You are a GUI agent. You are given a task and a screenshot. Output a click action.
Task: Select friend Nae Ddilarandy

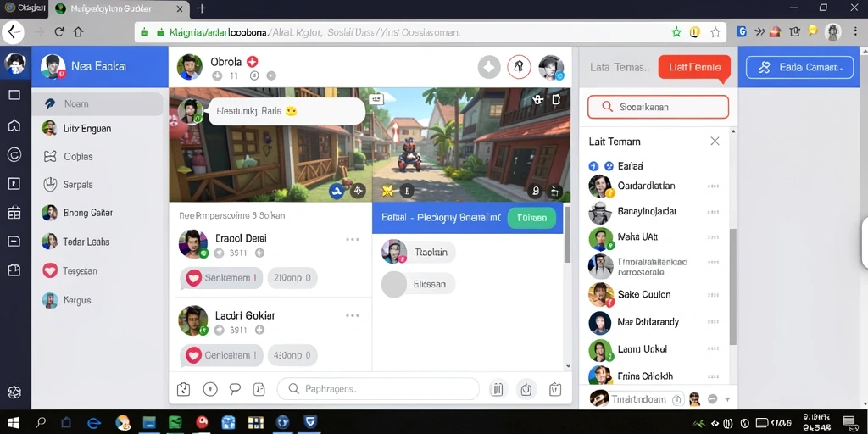(654, 322)
